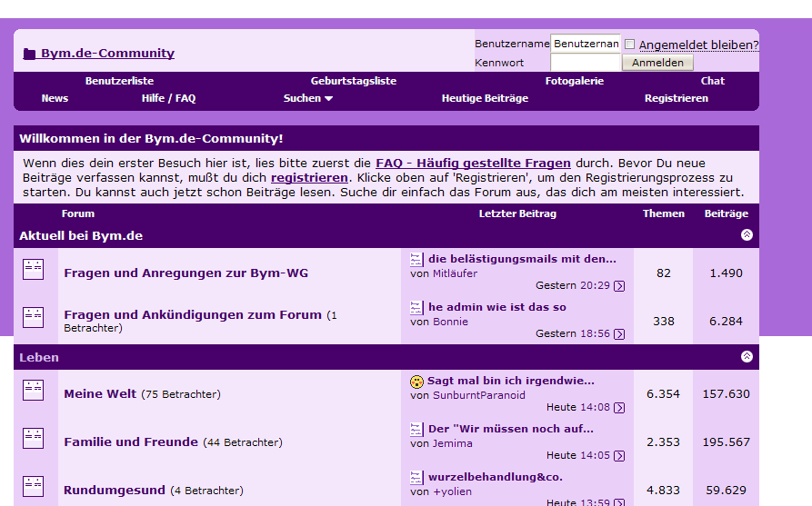Image resolution: width=812 pixels, height=506 pixels.
Task: Click 'Beiträge' column header
Action: [x=726, y=213]
